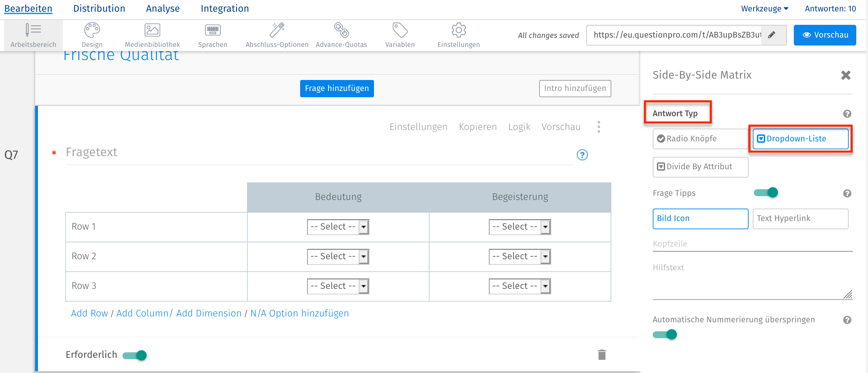This screenshot has width=868, height=373.
Task: Open the Werkzeuge dropdown menu
Action: (765, 8)
